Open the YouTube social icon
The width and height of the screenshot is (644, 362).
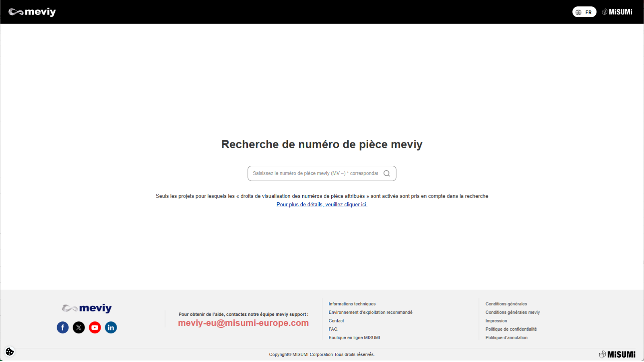pyautogui.click(x=95, y=327)
